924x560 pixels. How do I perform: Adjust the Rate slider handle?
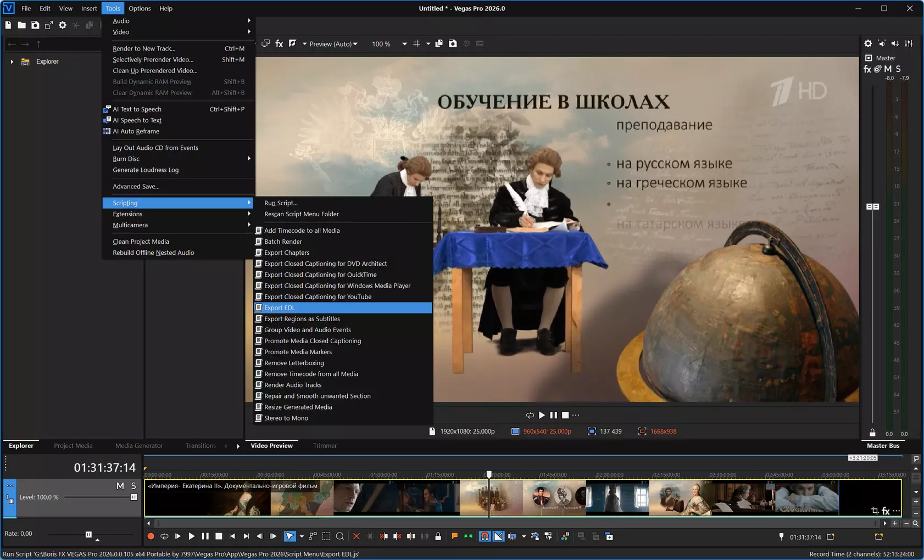(x=88, y=534)
